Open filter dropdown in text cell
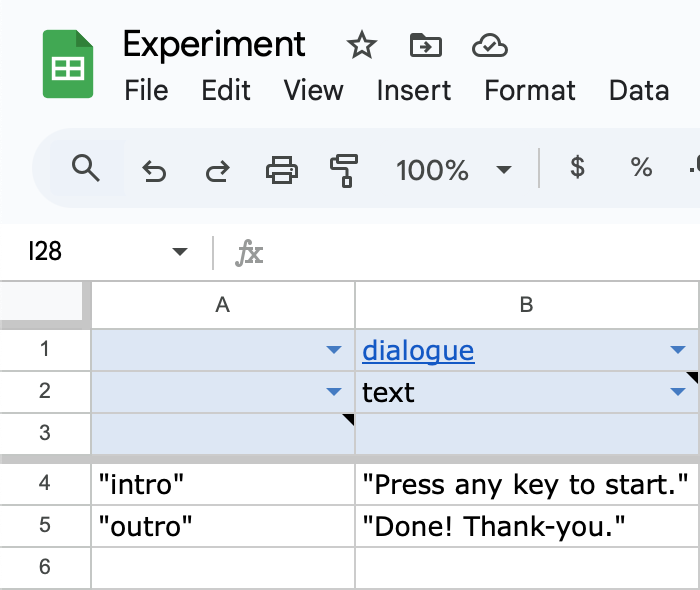This screenshot has width=700, height=590. point(678,392)
